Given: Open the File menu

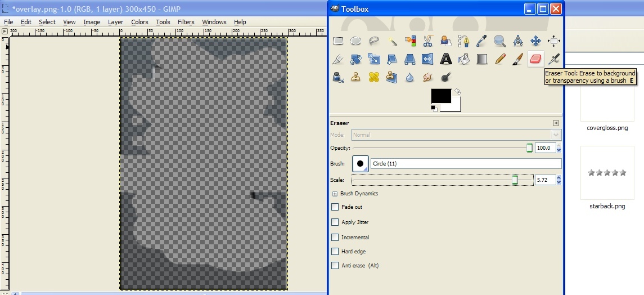Looking at the screenshot, I should 8,22.
